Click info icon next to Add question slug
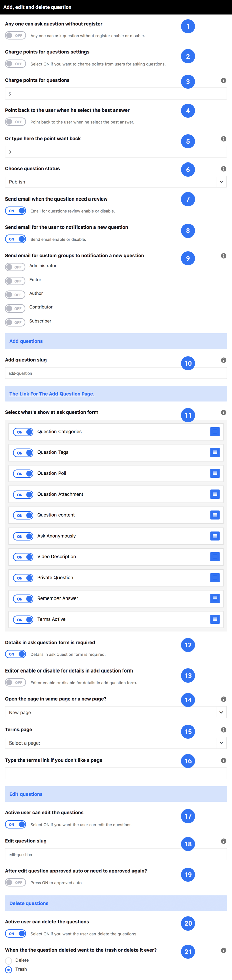232x980 pixels. click(x=224, y=360)
